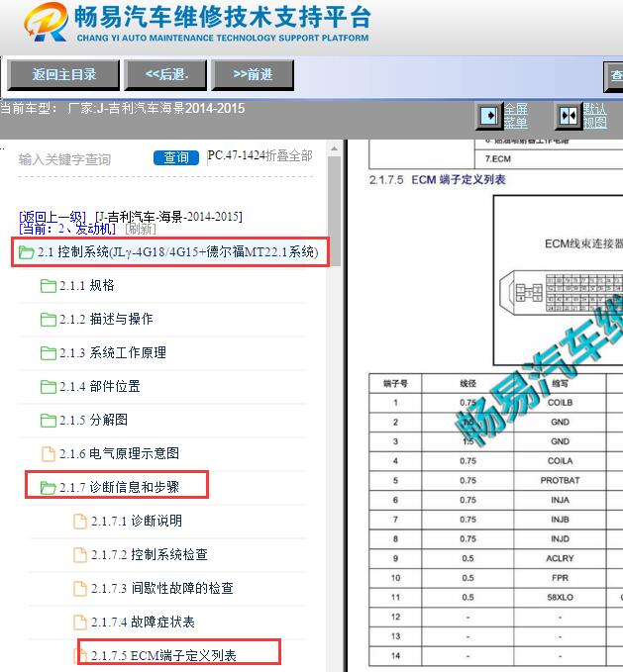623x672 pixels.
Task: Click the PROTBAT abbreviation cell
Action: [560, 480]
